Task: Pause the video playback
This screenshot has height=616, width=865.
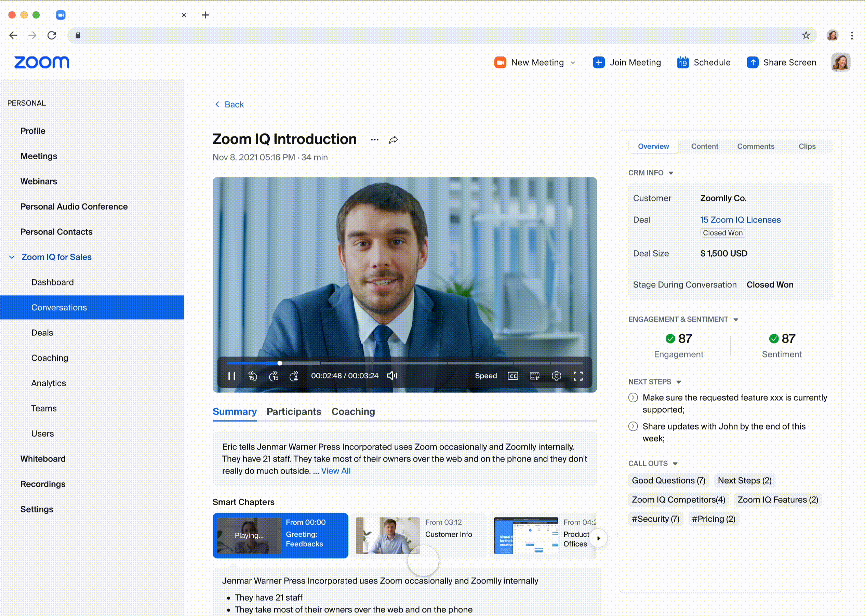Action: pos(231,376)
